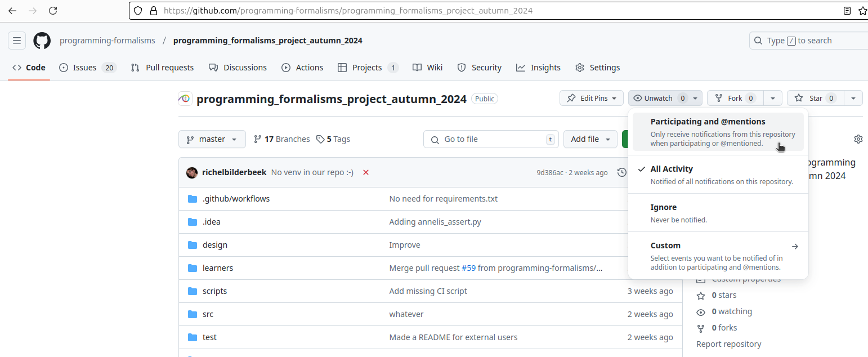The height and width of the screenshot is (357, 868).
Task: Click the commit history clock icon
Action: (621, 172)
